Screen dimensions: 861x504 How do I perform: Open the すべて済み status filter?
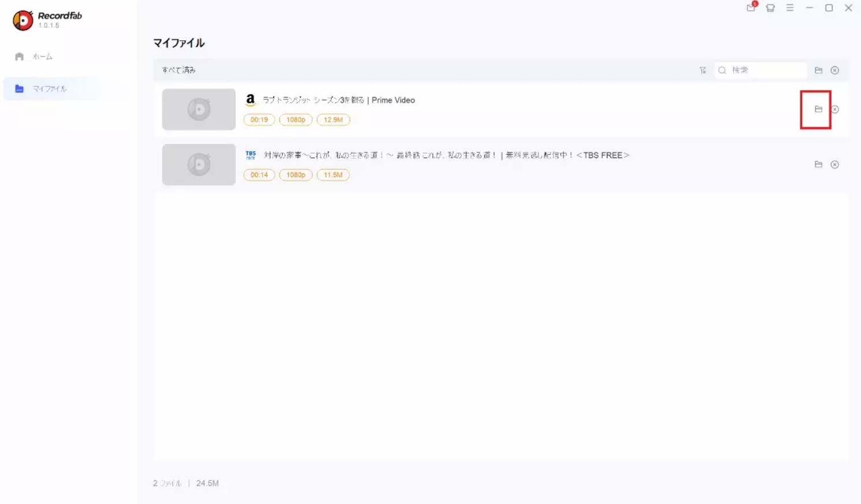[x=178, y=70]
